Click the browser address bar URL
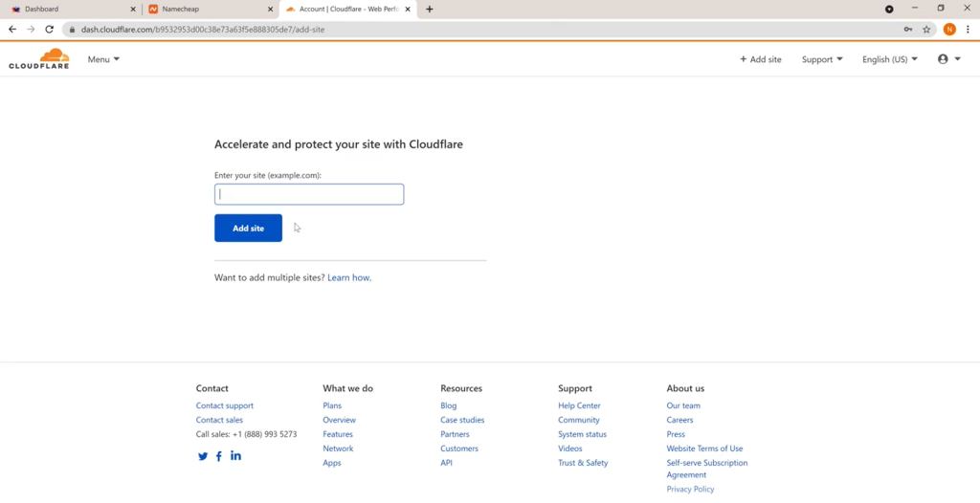The image size is (980, 503). [203, 30]
